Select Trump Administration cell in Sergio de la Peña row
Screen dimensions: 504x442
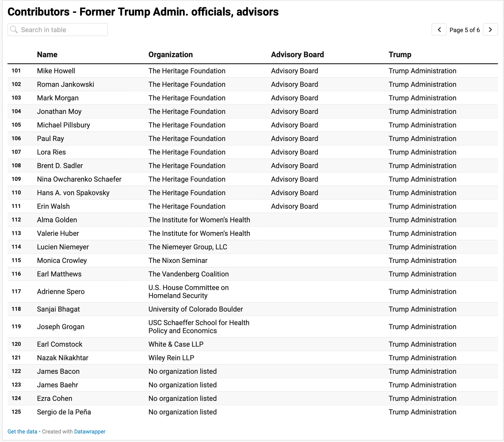click(423, 412)
